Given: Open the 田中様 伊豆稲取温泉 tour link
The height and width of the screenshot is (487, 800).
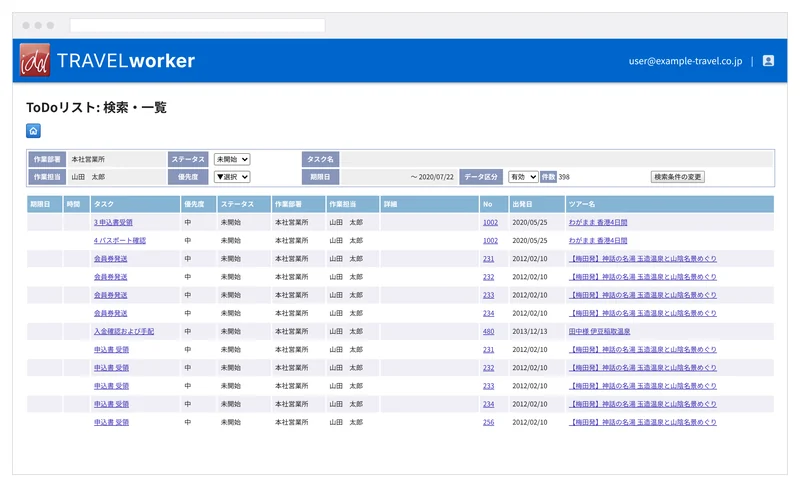Looking at the screenshot, I should point(599,331).
